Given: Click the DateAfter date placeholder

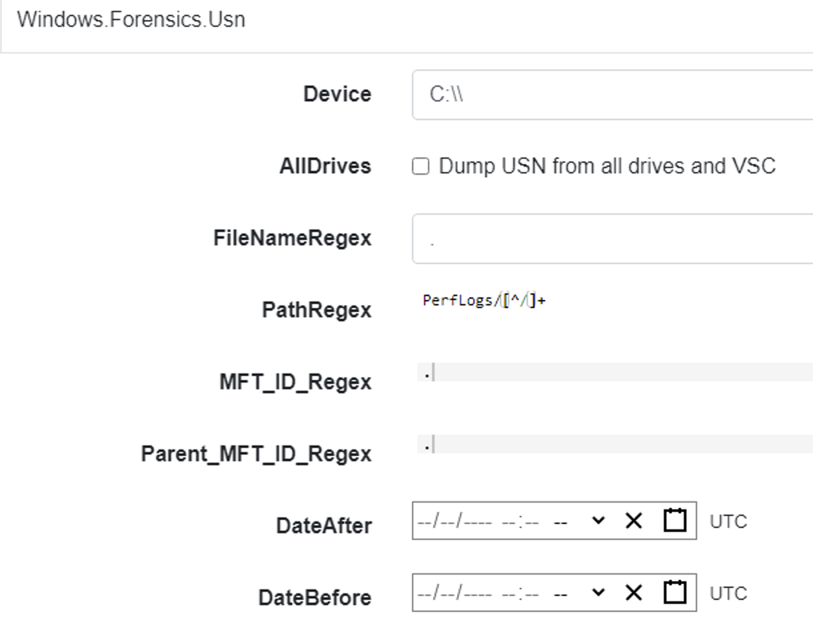Looking at the screenshot, I should 455,521.
